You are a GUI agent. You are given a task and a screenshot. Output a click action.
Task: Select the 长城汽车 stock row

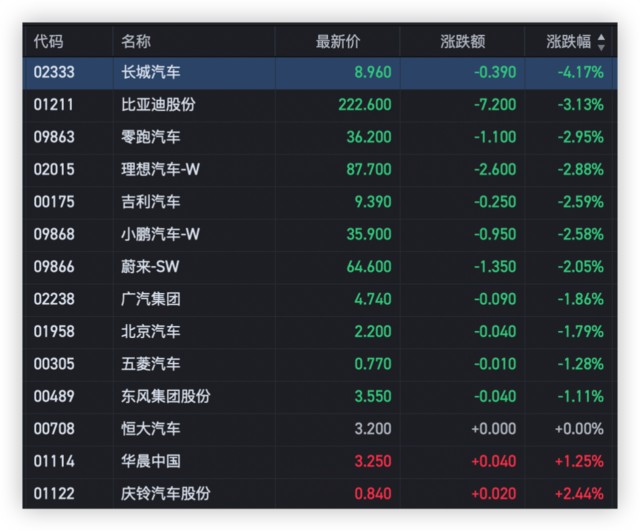[151, 72]
